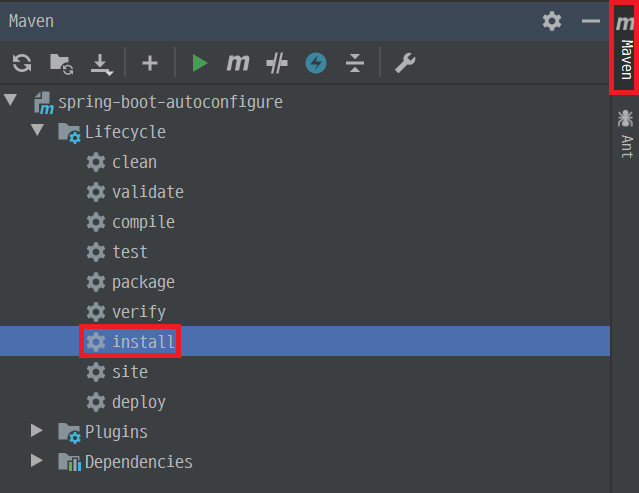
Task: Add Maven Projects with plus icon
Action: click(x=150, y=63)
